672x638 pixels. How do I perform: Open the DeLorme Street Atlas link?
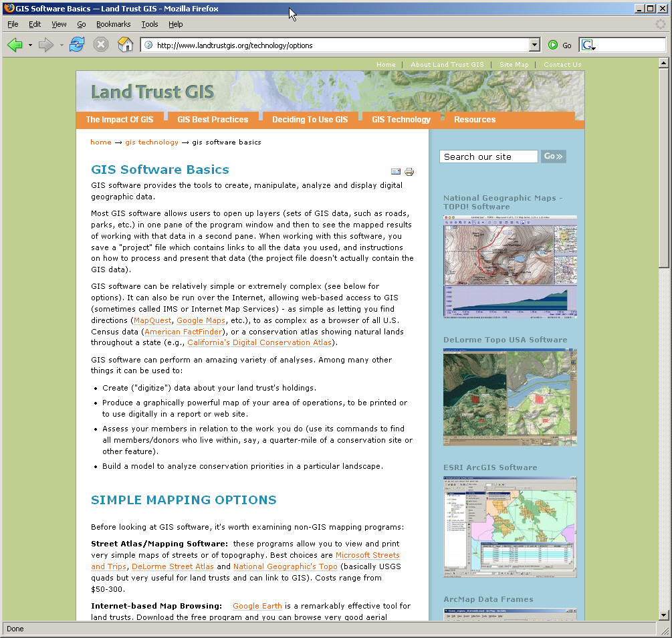tap(173, 566)
